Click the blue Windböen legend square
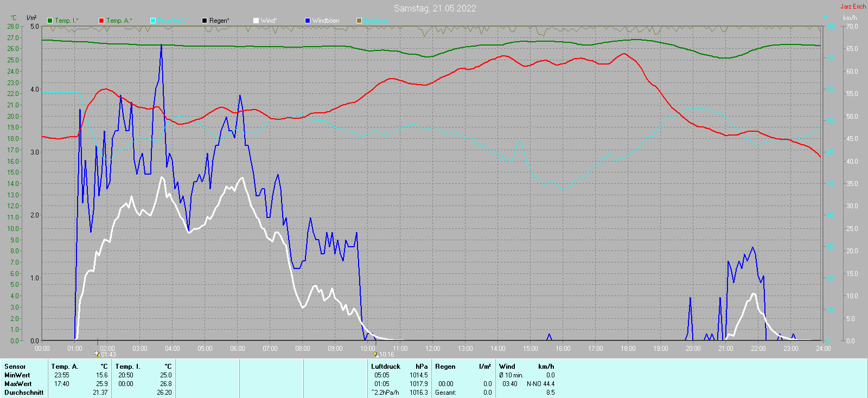Viewport: 868px width, 398px height. point(308,21)
